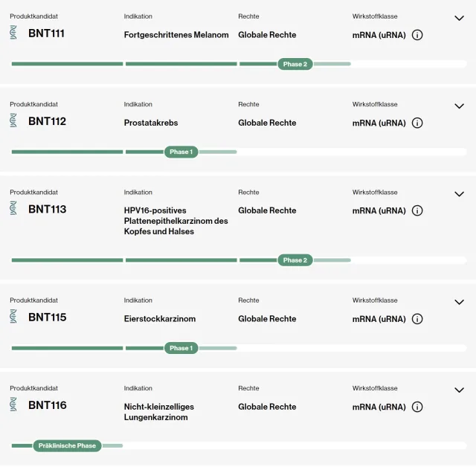The image size is (476, 467).
Task: Click the BNT115 candidate title
Action: [47, 318]
